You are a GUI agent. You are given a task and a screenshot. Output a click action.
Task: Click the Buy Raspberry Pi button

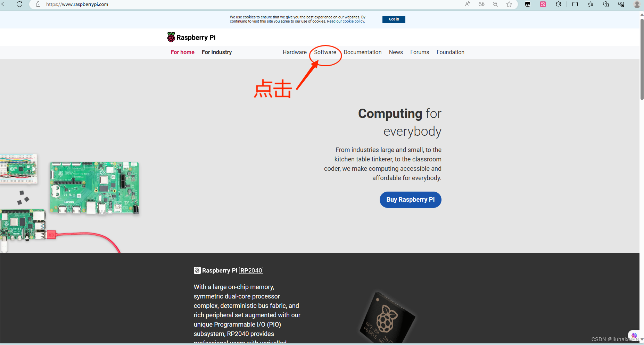(x=411, y=200)
